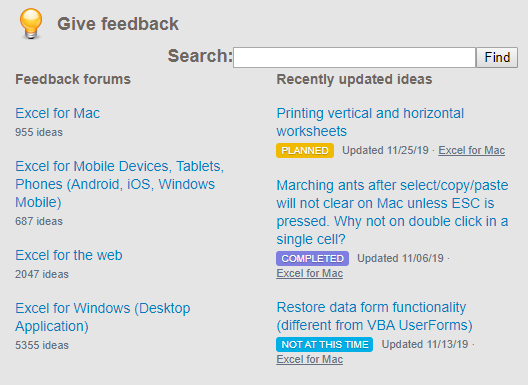528x385 pixels.
Task: Click the 2047 ideas count text
Action: (42, 274)
